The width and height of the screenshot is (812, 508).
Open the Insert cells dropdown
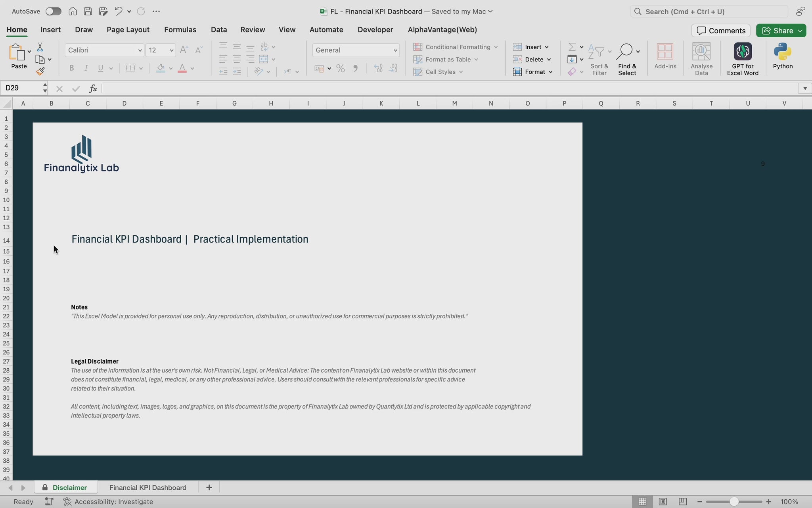click(x=530, y=47)
